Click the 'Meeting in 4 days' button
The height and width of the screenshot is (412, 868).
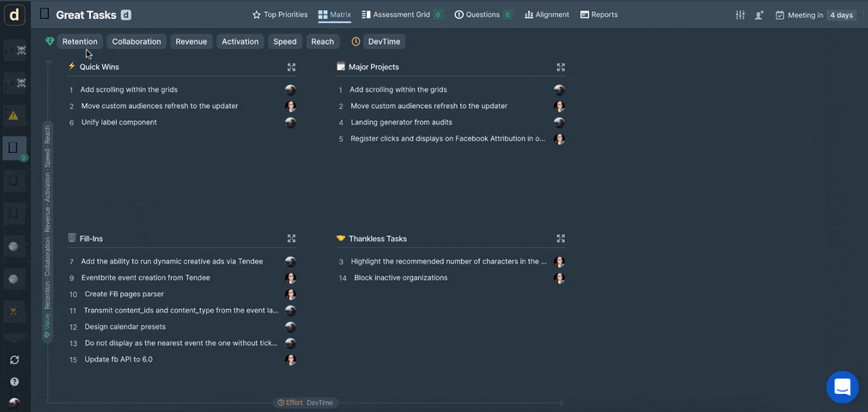[816, 15]
